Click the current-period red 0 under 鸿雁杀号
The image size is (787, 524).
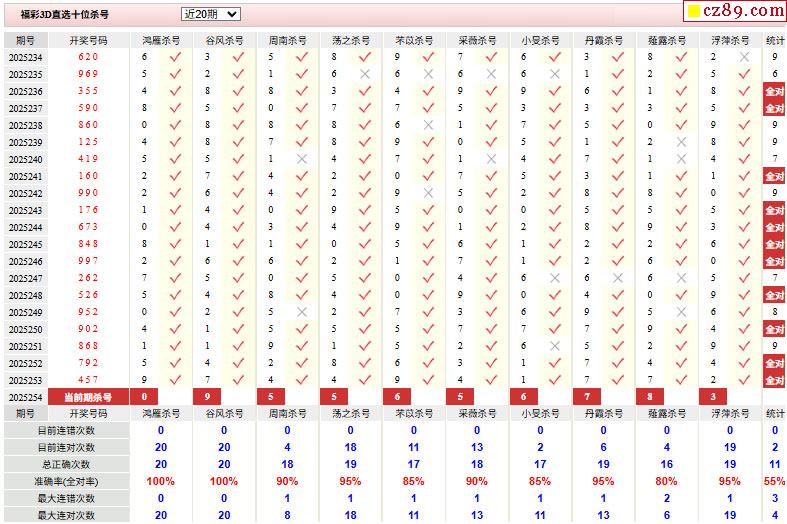144,397
